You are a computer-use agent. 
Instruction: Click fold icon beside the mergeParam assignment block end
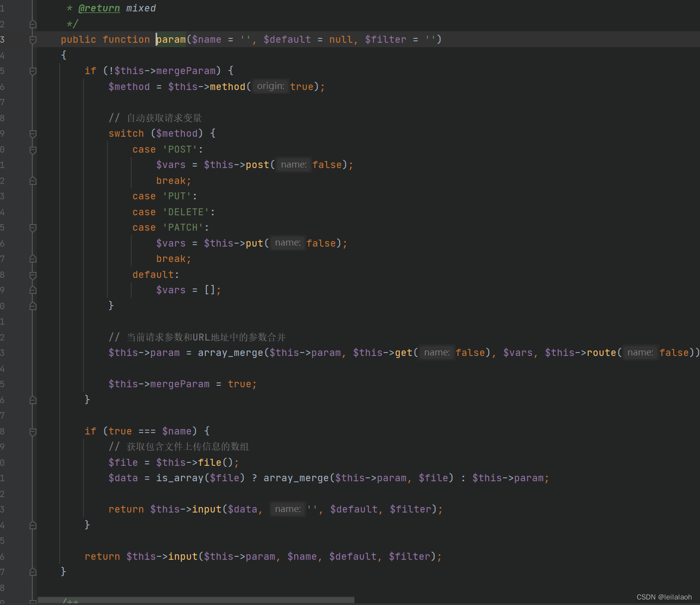click(33, 400)
